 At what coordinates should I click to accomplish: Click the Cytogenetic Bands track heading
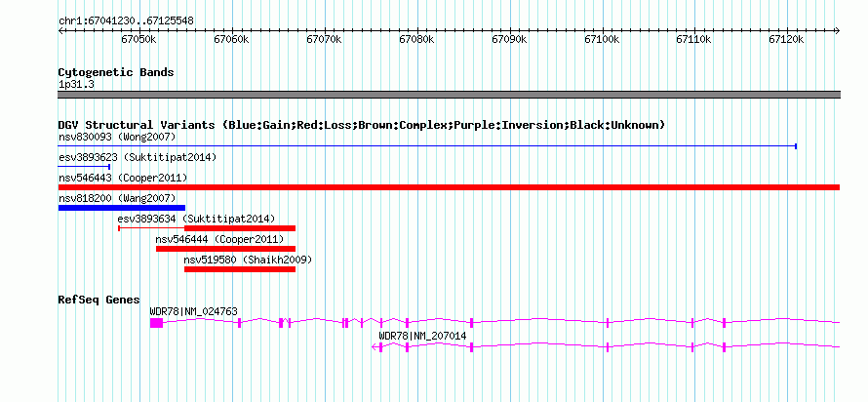(x=116, y=72)
